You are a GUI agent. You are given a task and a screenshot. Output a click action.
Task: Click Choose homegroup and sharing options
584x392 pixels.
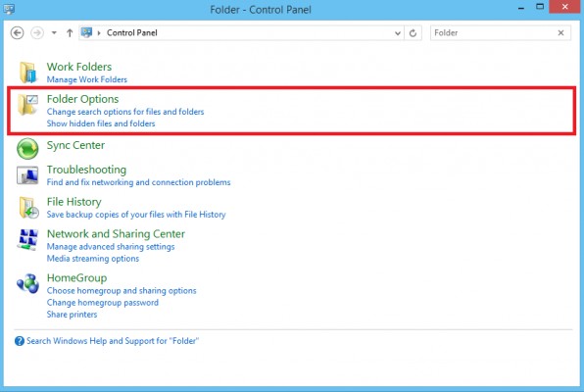[122, 291]
